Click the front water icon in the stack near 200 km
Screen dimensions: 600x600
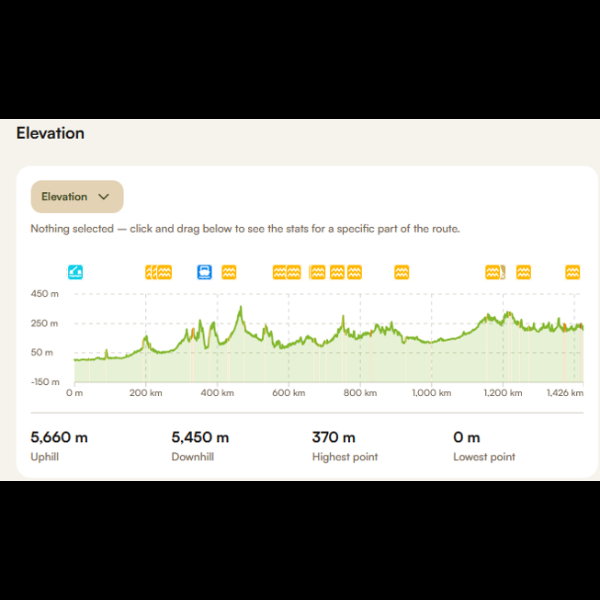(165, 272)
